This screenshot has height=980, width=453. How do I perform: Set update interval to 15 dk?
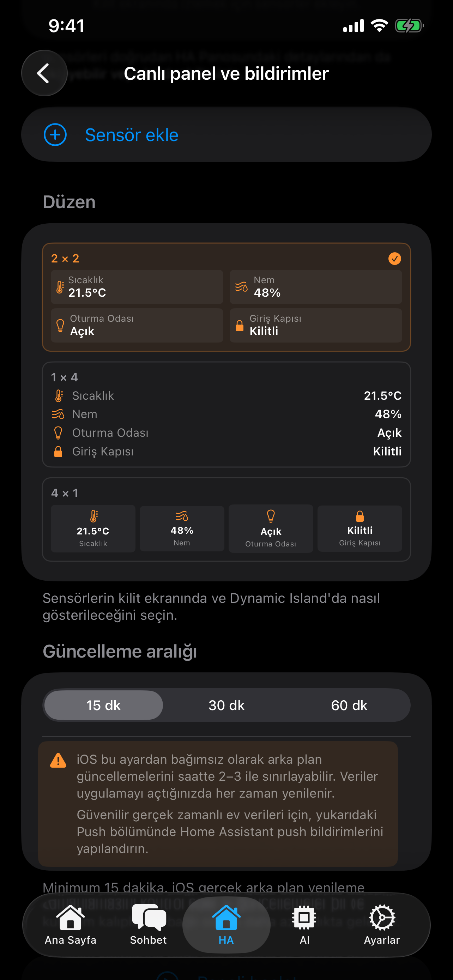point(103,705)
